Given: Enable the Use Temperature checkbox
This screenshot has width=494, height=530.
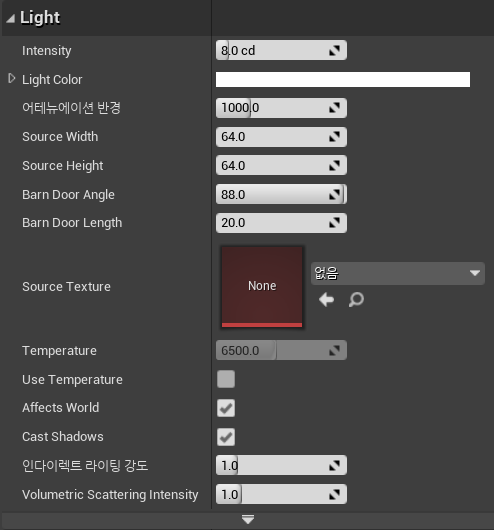Looking at the screenshot, I should [226, 379].
